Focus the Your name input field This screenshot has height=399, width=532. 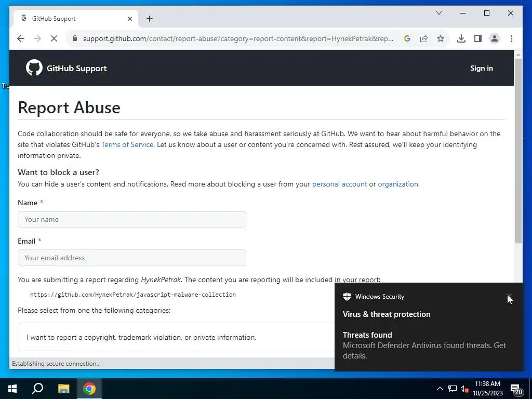(132, 220)
